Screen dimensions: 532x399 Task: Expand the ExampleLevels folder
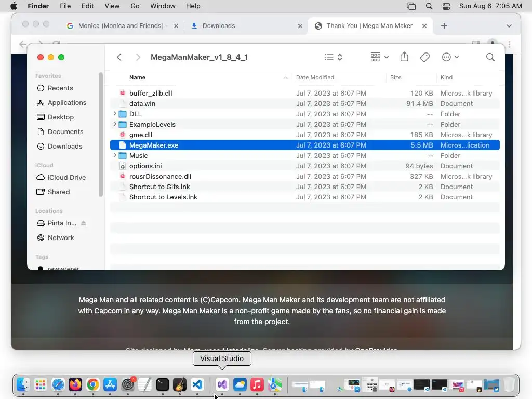pos(115,124)
